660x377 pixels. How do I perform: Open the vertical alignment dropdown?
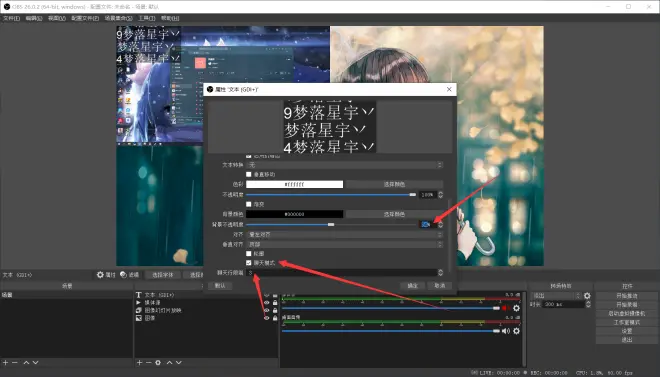(344, 244)
